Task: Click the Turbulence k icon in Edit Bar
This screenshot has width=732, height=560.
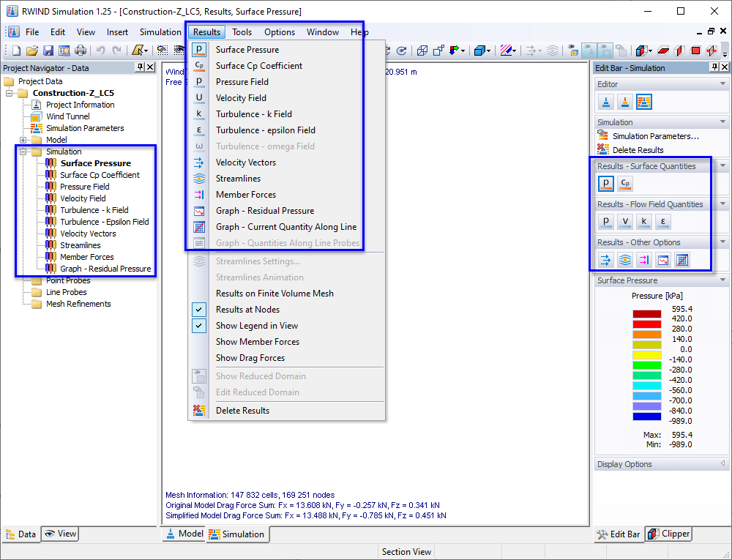Action: click(x=644, y=222)
